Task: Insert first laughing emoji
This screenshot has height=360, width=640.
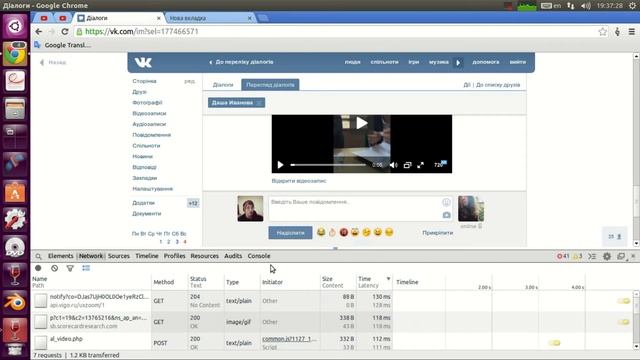Action: point(321,232)
